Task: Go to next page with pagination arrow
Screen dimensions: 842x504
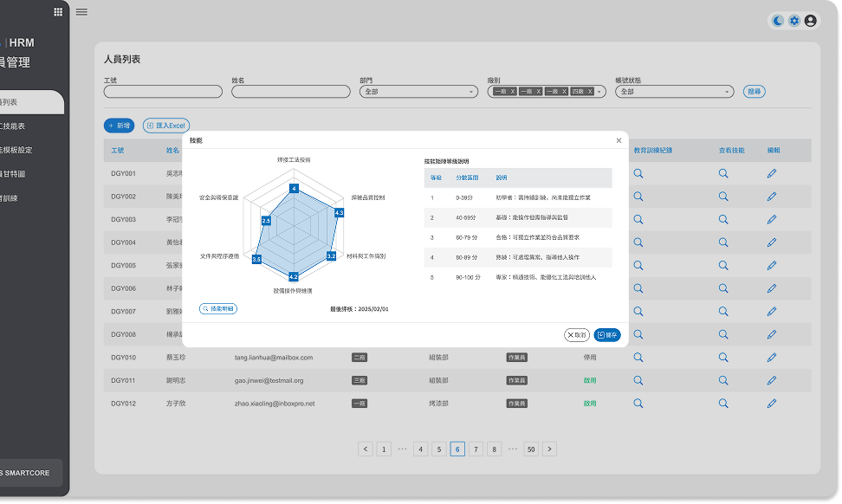Action: point(549,449)
